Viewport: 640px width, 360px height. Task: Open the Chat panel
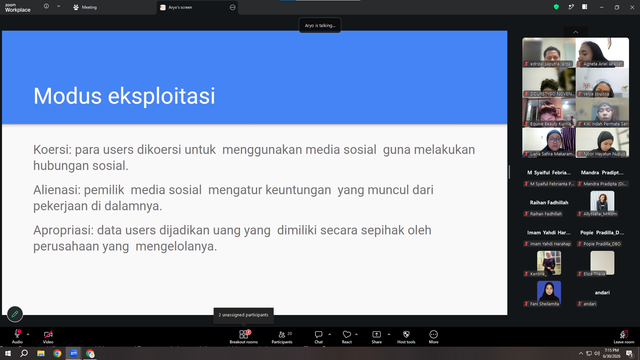(318, 336)
